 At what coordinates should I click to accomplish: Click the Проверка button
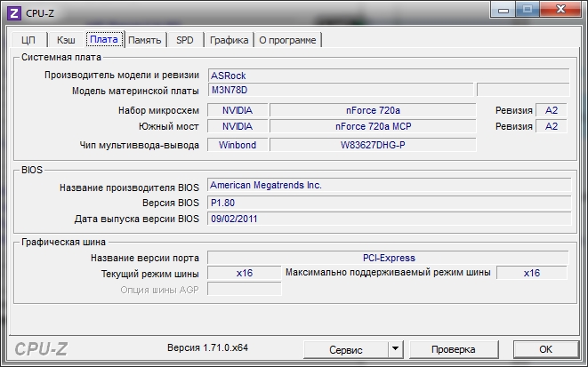coord(454,349)
